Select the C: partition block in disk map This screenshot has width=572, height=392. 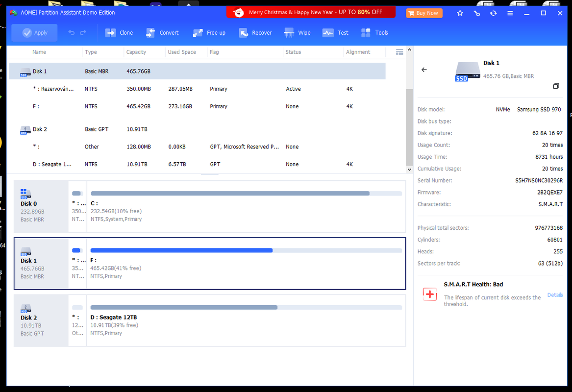point(246,206)
